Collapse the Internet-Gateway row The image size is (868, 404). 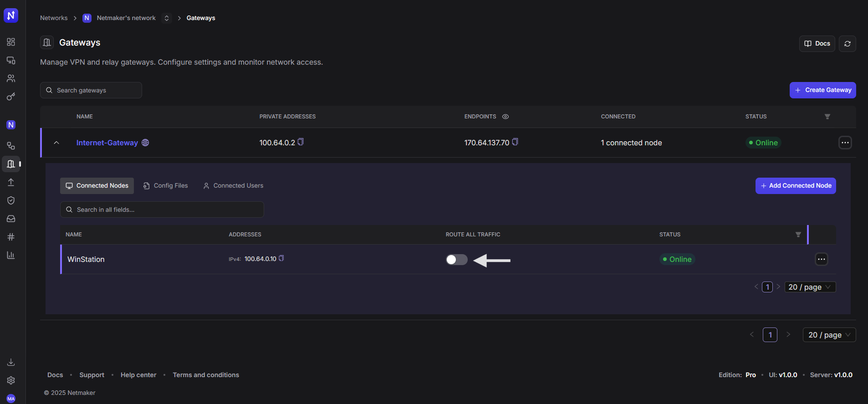point(56,143)
